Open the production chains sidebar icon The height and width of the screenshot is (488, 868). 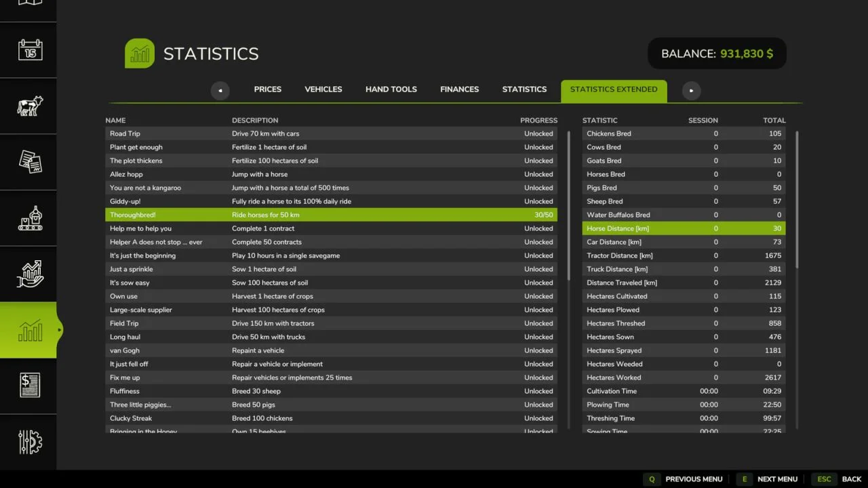[30, 218]
